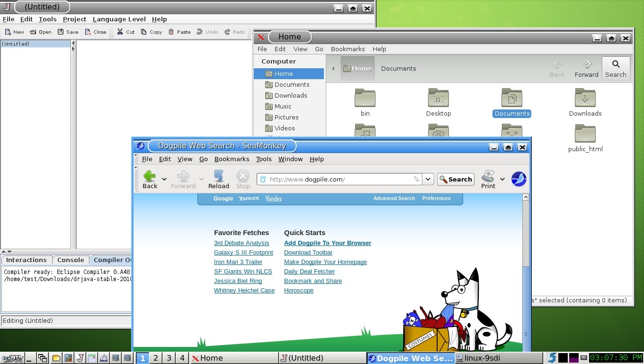The image size is (644, 364).
Task: Open DrJava Project menu
Action: (74, 19)
